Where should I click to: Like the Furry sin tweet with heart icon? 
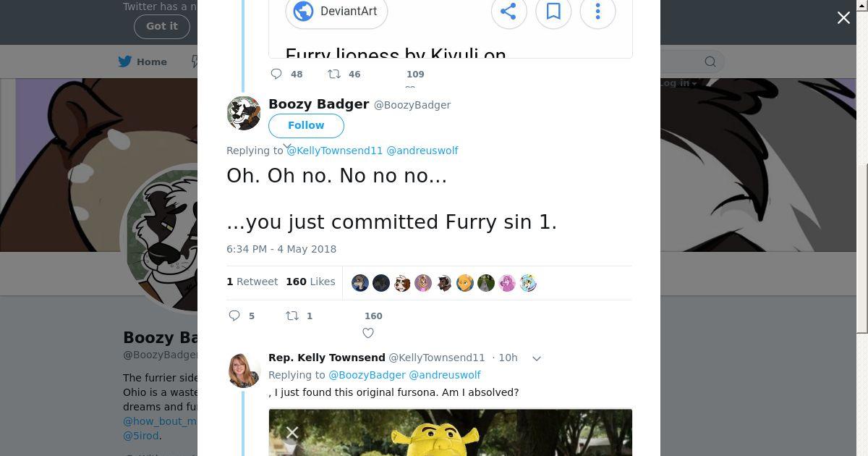(x=368, y=333)
